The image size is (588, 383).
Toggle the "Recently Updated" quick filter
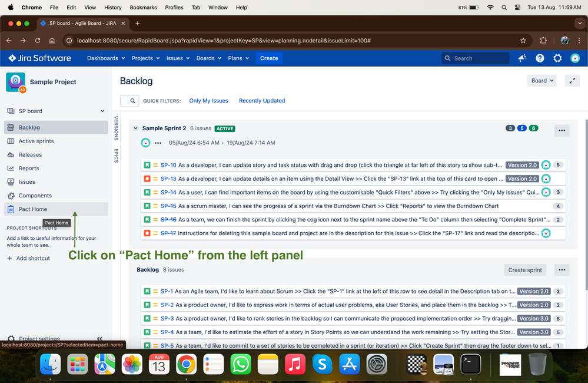click(261, 101)
